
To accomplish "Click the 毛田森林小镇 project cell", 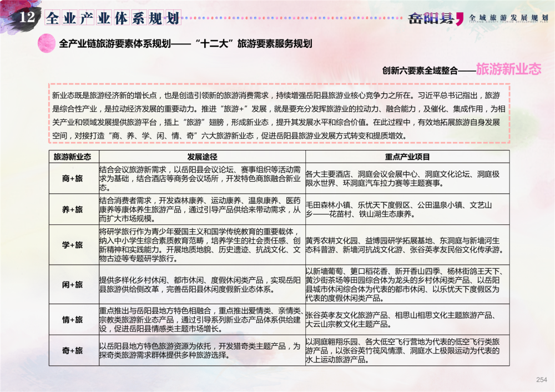I will 407,209.
